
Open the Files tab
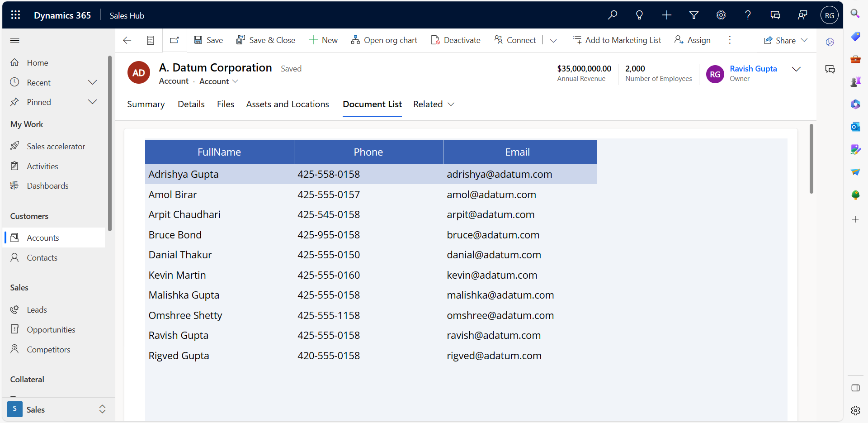point(226,104)
